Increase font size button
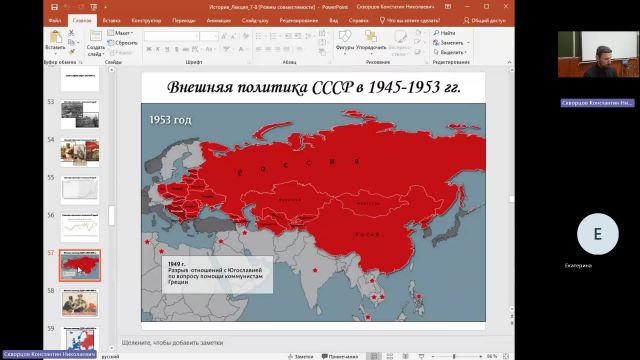Viewport: 640px width, 360px height. (224, 36)
